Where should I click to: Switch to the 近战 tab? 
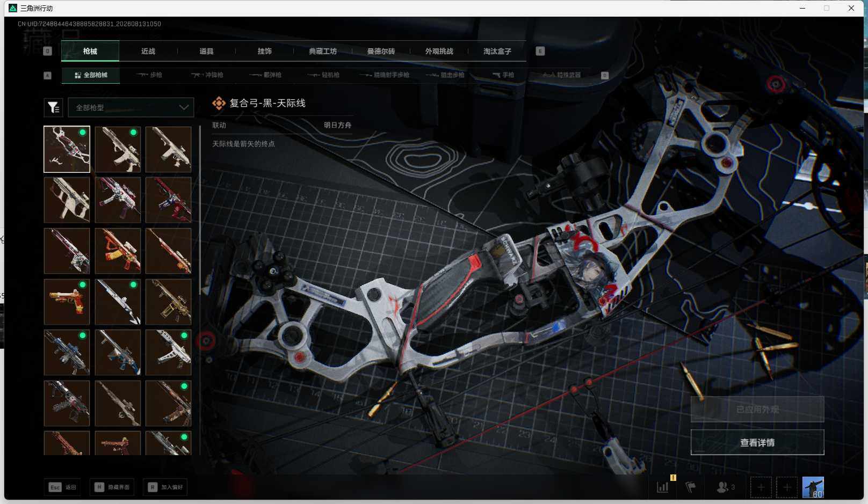(x=148, y=51)
